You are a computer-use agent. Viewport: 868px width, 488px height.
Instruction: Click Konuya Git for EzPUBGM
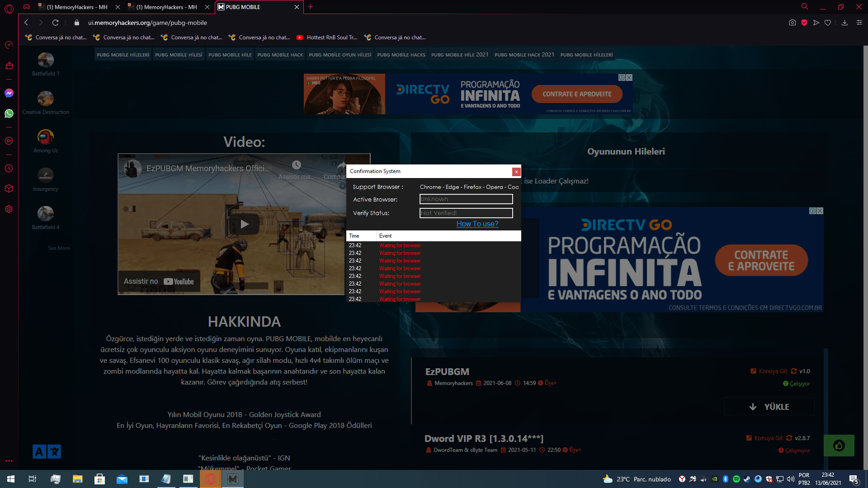(x=769, y=371)
